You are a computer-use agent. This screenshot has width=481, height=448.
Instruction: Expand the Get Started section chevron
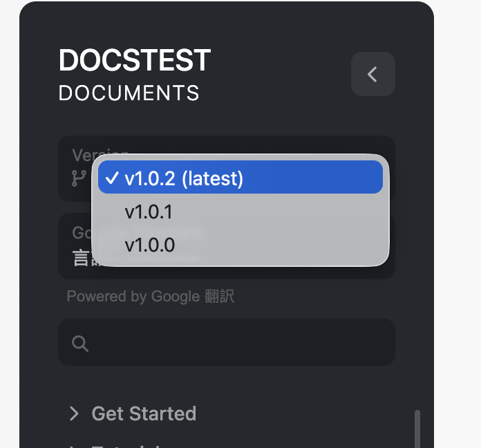click(74, 413)
